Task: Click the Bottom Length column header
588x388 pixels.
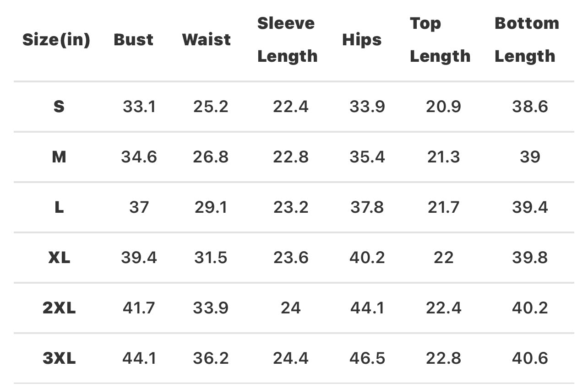Action: (527, 40)
